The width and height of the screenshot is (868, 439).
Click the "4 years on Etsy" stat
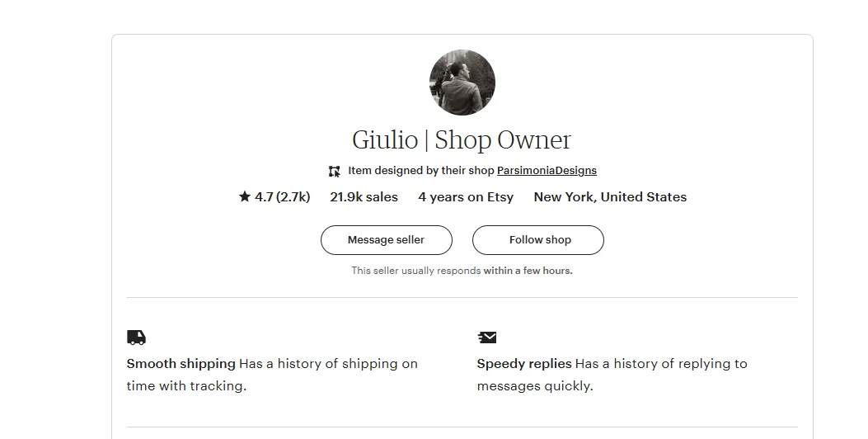[466, 197]
